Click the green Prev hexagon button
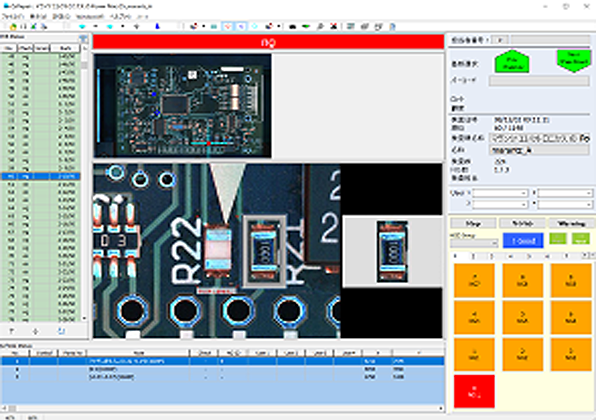This screenshot has height=420, width=596. 512,62
